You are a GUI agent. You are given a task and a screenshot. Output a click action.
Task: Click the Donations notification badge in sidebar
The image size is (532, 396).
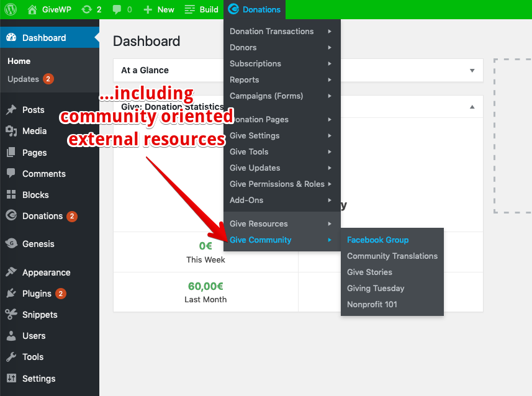point(72,216)
